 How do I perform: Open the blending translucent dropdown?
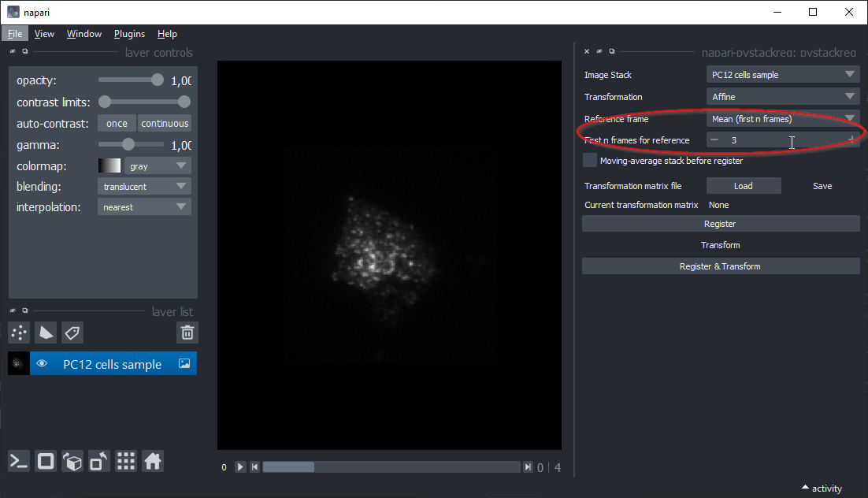pos(146,187)
